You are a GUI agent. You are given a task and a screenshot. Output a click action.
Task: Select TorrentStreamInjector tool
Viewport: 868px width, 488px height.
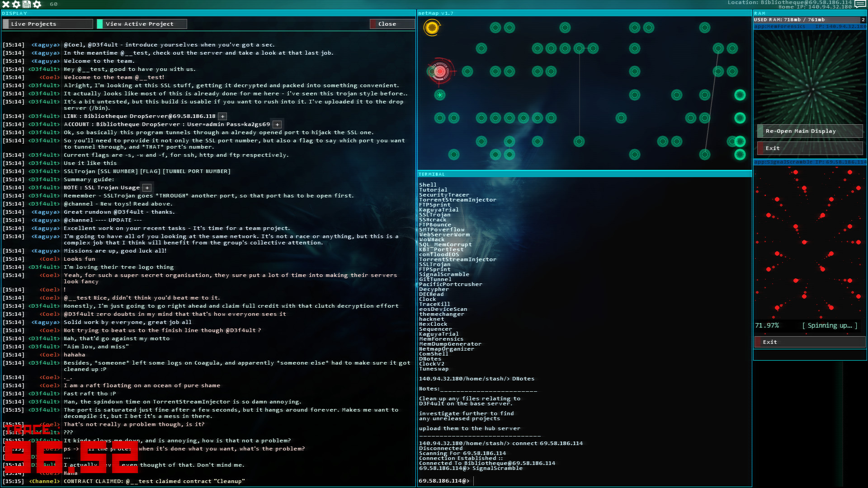tap(456, 200)
